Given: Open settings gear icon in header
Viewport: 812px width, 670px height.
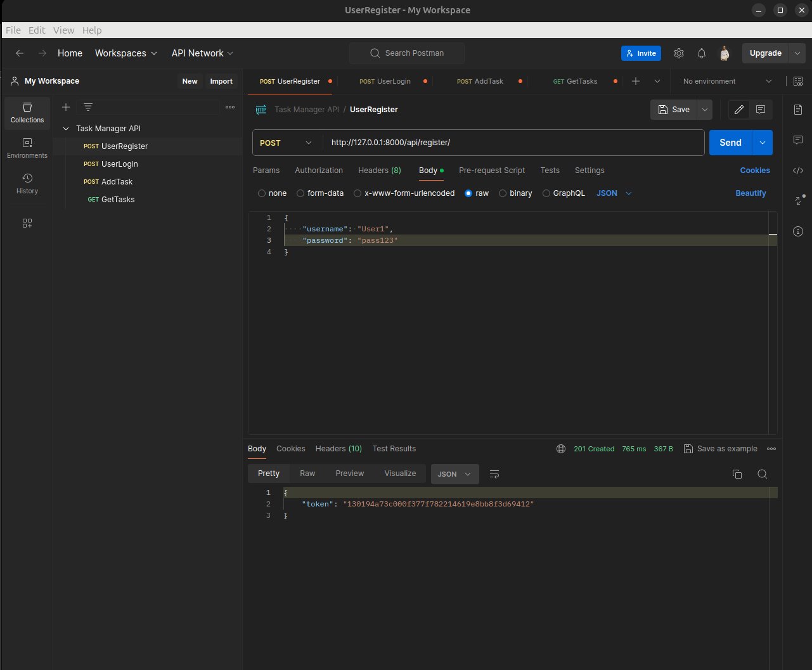Looking at the screenshot, I should coord(679,53).
